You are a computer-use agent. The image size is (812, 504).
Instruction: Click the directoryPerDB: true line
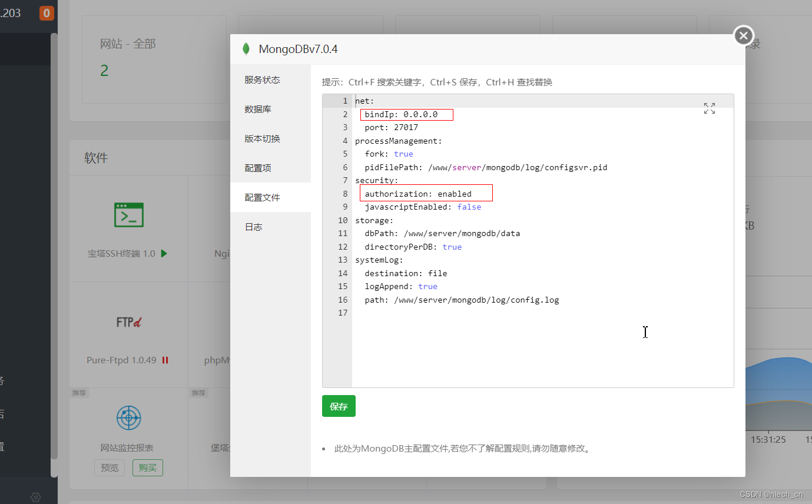(x=413, y=247)
